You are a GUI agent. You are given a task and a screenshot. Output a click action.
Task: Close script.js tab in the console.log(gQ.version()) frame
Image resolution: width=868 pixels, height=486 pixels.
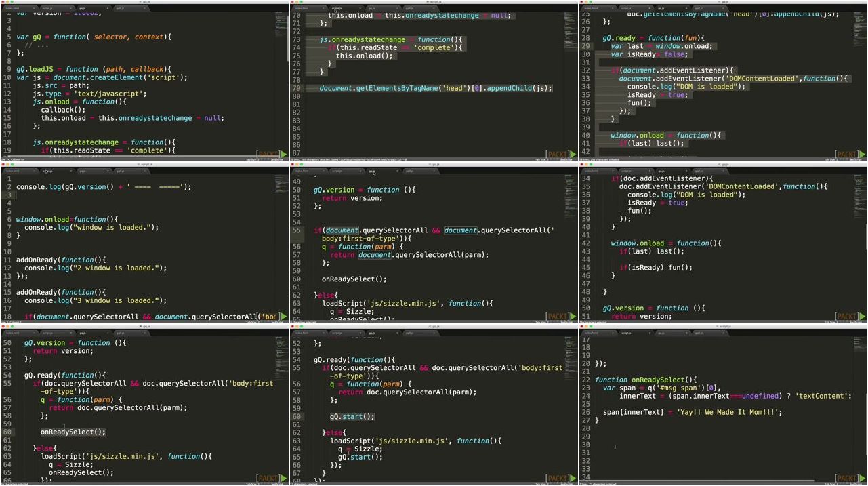click(x=71, y=171)
